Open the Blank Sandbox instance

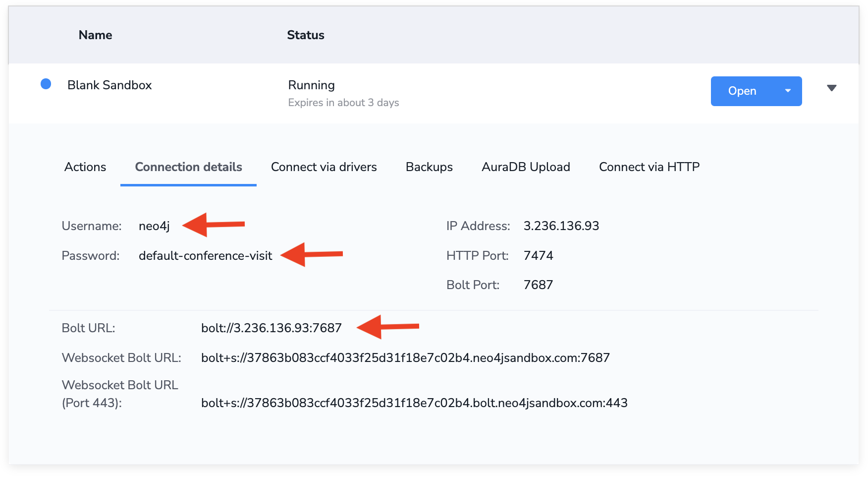click(742, 91)
